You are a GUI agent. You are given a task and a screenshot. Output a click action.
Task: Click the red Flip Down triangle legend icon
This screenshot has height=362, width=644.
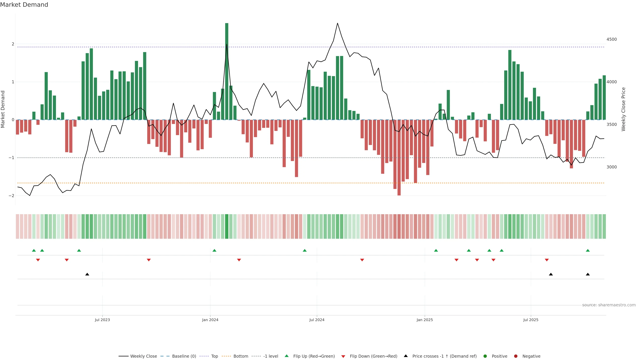343,356
